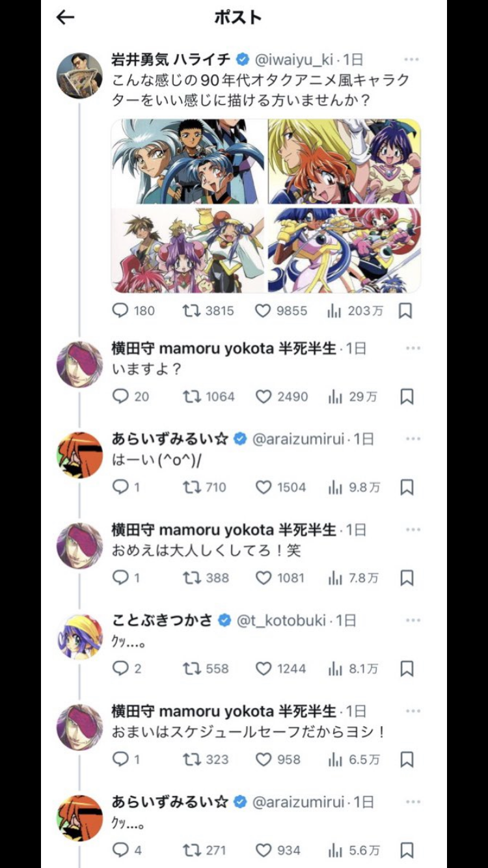View analytics showing 203万 views
The height and width of the screenshot is (868, 488).
click(x=355, y=311)
